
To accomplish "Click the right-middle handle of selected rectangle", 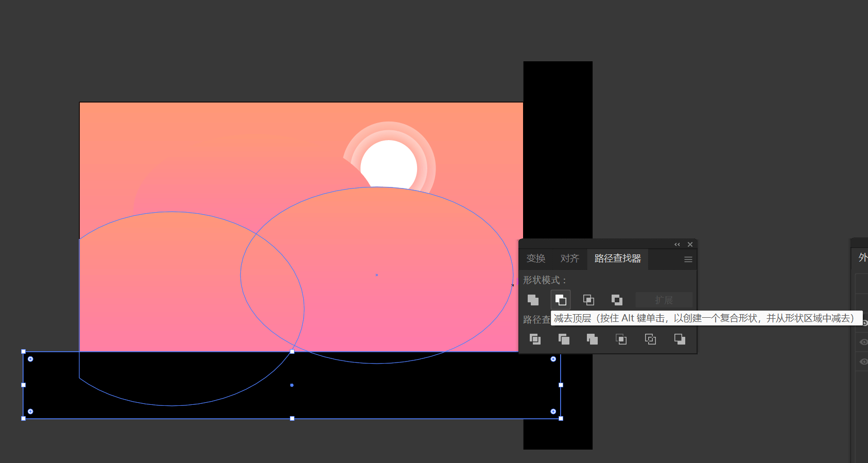I will click(561, 385).
